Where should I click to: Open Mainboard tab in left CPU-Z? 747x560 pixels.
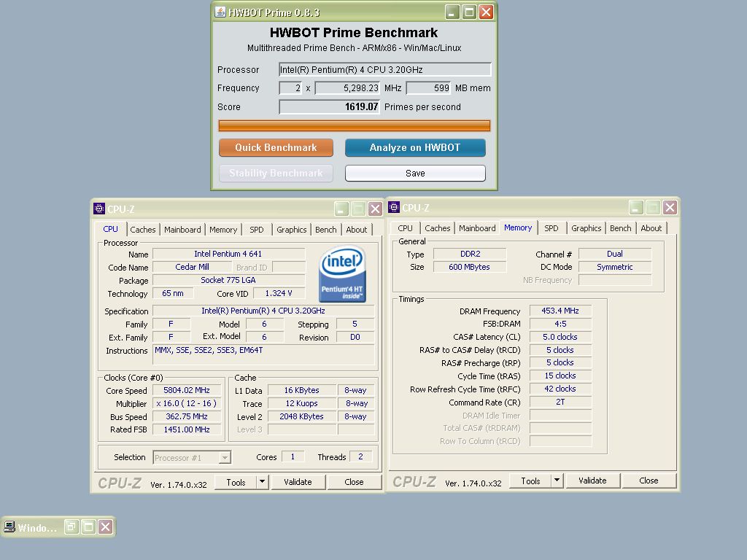(x=182, y=230)
